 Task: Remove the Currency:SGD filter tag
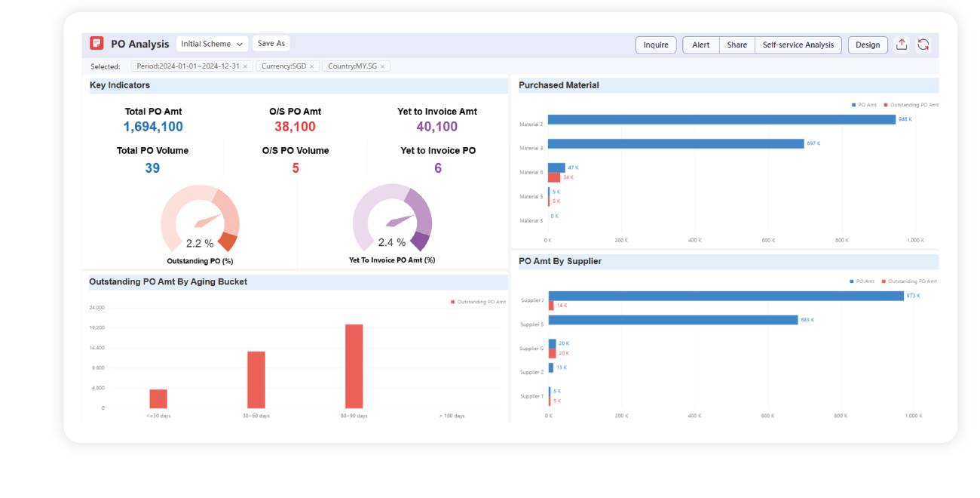[312, 66]
